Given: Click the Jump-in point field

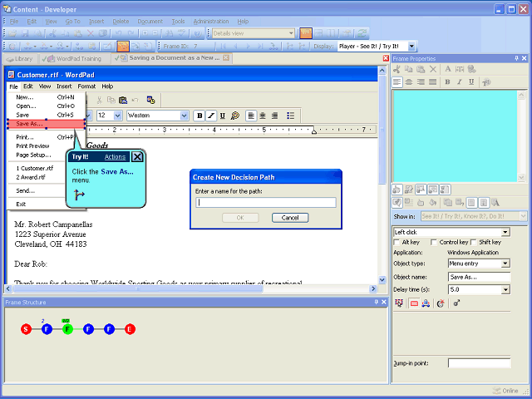Looking at the screenshot, I should coord(479,363).
